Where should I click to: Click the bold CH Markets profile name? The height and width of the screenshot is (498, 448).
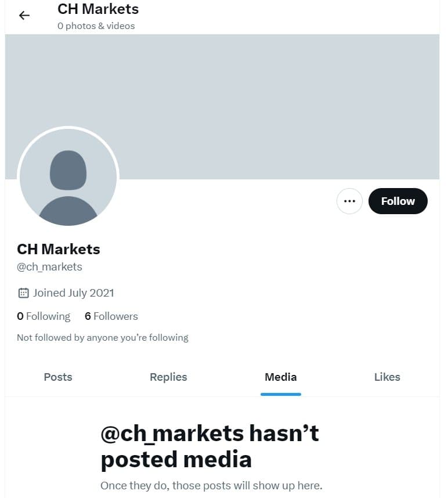59,249
